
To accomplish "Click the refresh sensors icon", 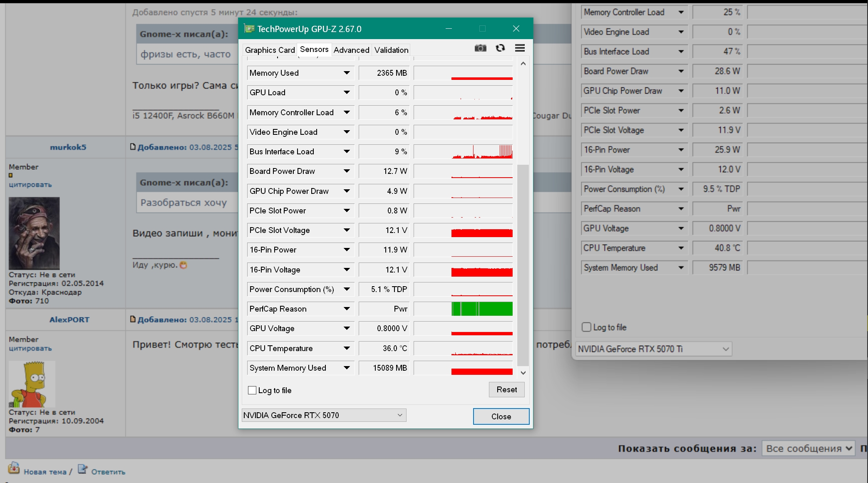I will [x=500, y=48].
